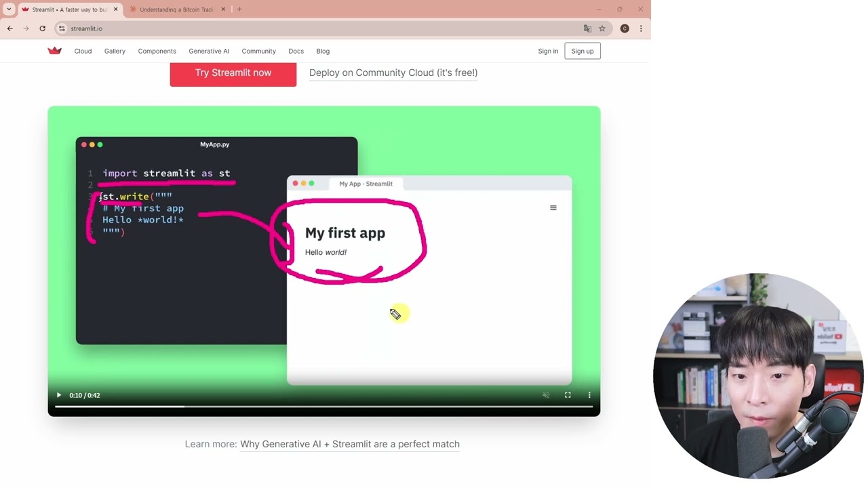Reload the streamlit.io page
The width and height of the screenshot is (868, 488).
pyautogui.click(x=43, y=28)
